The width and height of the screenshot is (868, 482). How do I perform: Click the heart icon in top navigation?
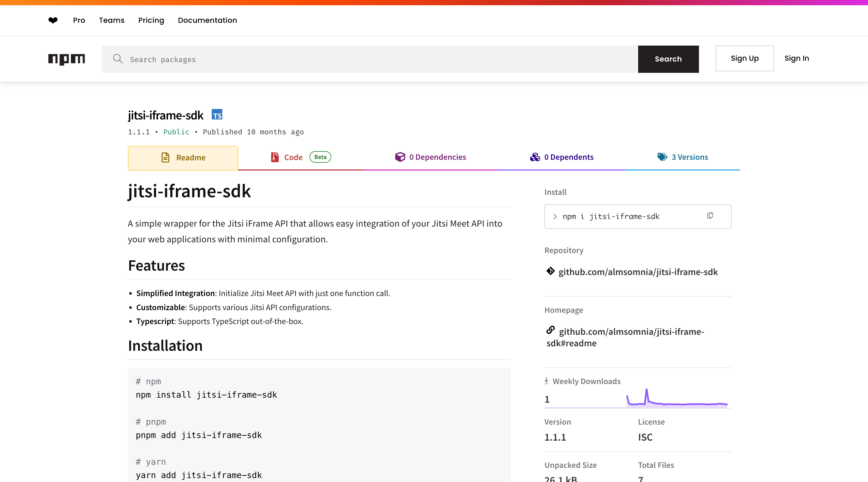pyautogui.click(x=53, y=20)
